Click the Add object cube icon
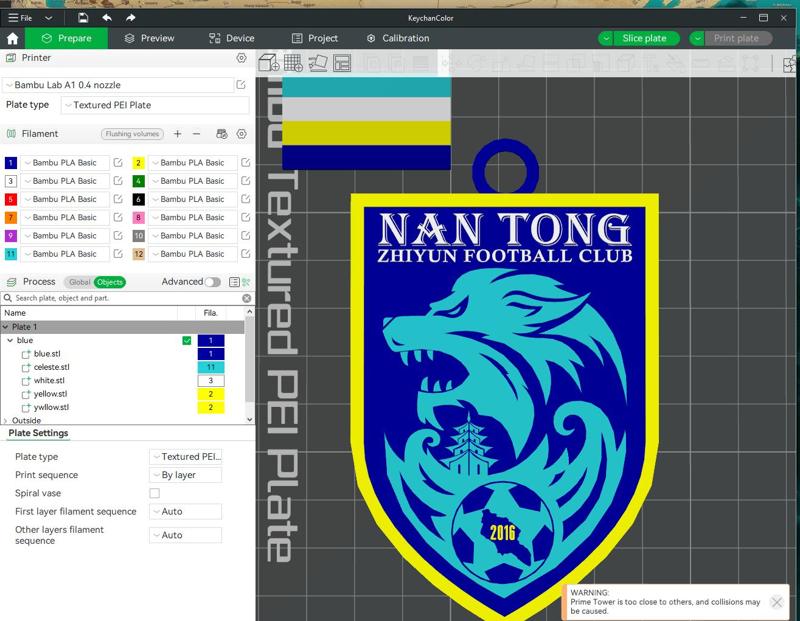 pos(268,63)
